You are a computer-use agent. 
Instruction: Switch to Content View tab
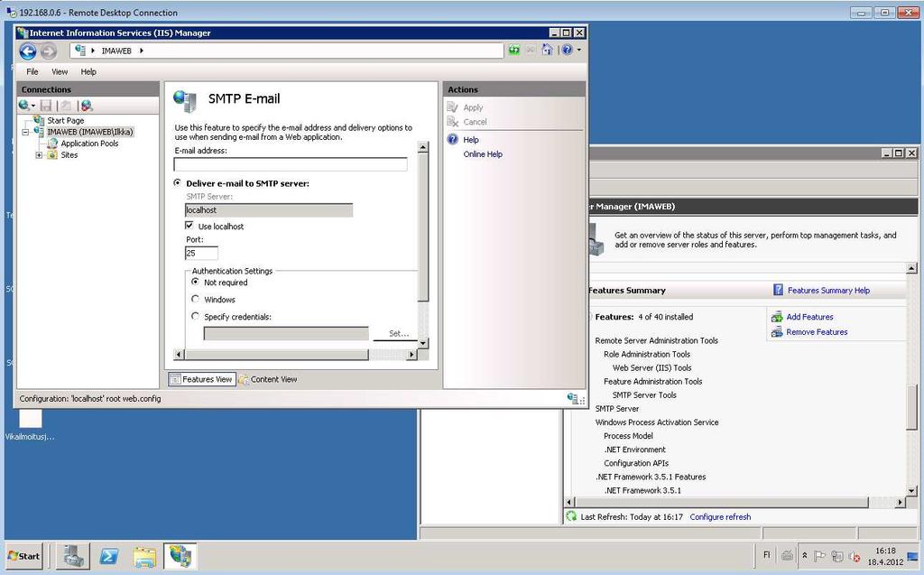268,379
